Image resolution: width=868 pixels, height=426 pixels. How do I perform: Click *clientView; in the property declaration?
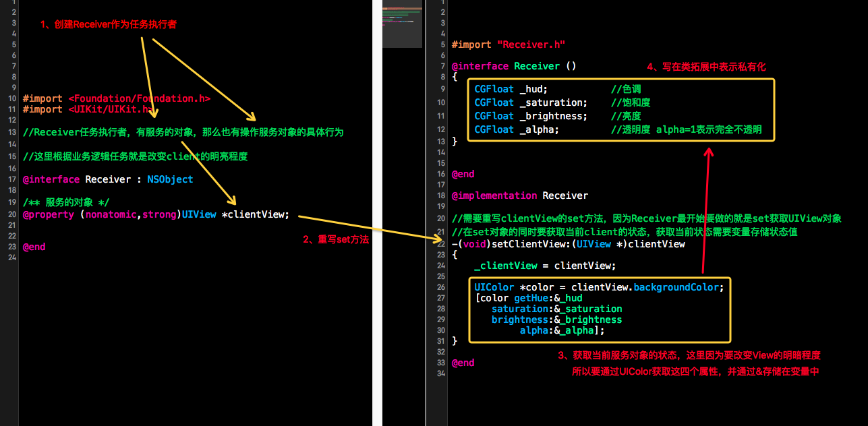tap(255, 214)
